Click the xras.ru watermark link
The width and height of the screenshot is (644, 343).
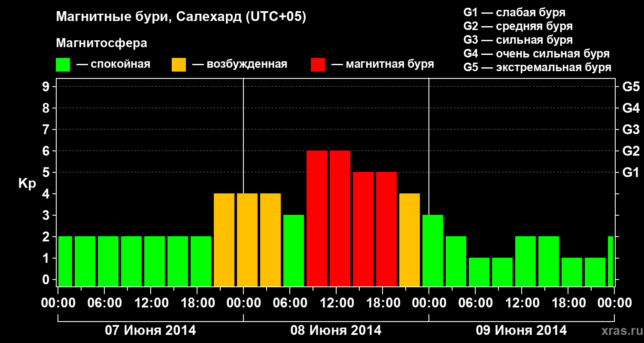(620, 331)
